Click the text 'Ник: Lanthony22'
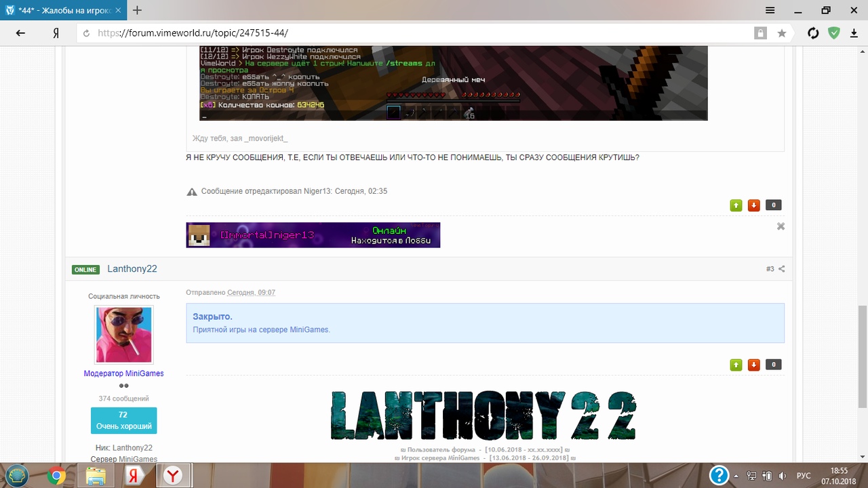Viewport: 868px width, 488px height. pyautogui.click(x=123, y=448)
